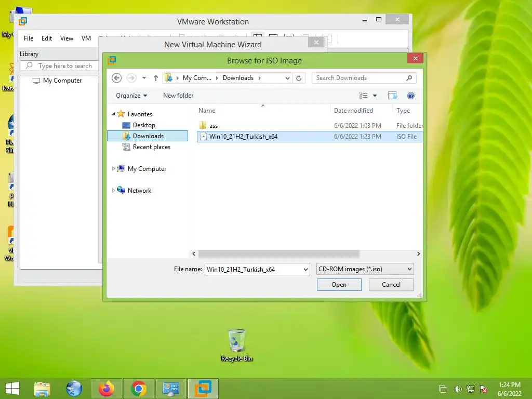Click the network tray icon

click(471, 389)
